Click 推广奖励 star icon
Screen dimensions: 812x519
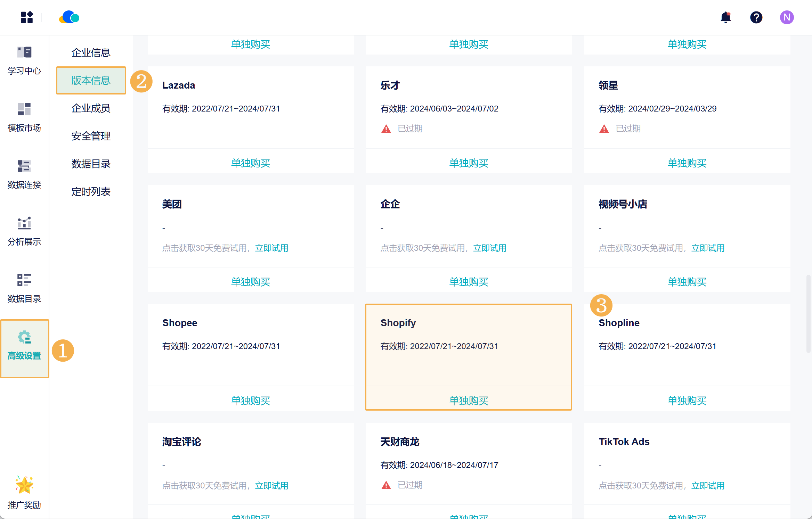point(24,485)
